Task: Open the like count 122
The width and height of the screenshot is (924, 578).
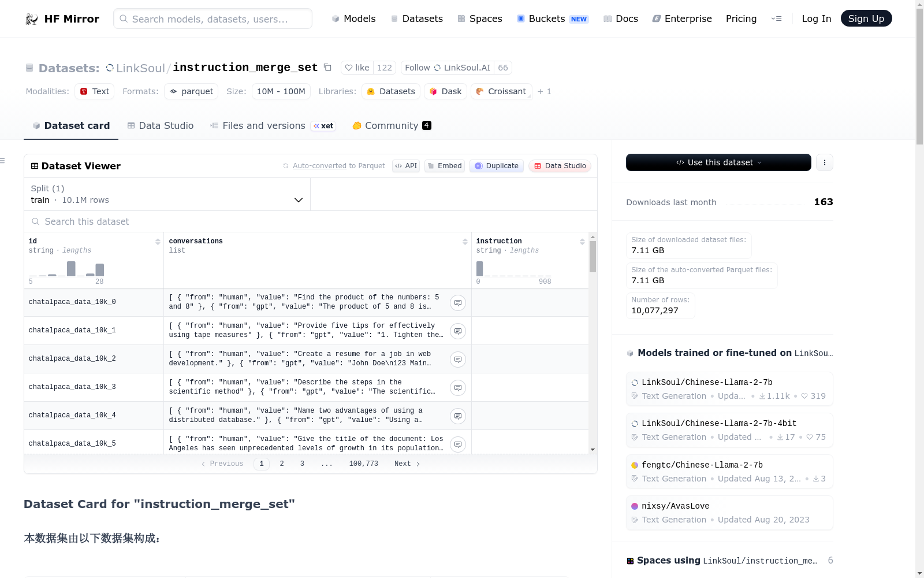Action: 385,68
